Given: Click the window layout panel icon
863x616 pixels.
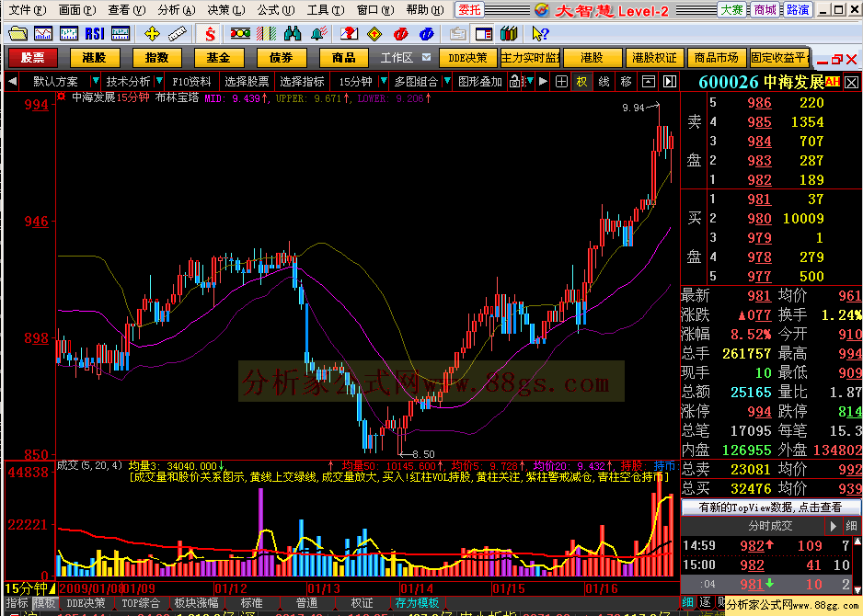Looking at the screenshot, I should click(x=484, y=34).
